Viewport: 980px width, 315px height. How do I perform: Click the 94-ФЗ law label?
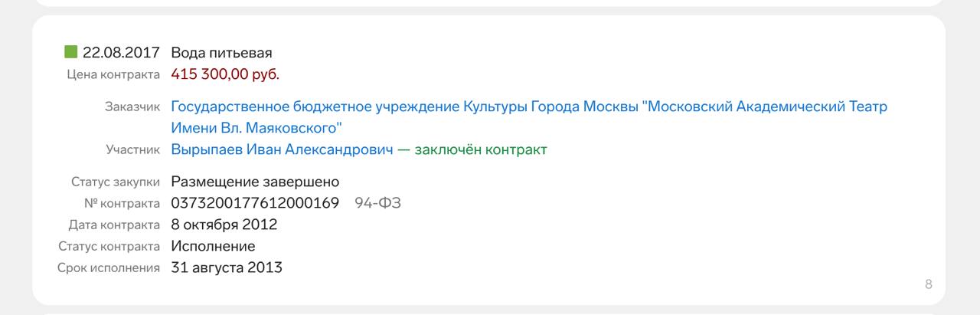click(x=377, y=203)
